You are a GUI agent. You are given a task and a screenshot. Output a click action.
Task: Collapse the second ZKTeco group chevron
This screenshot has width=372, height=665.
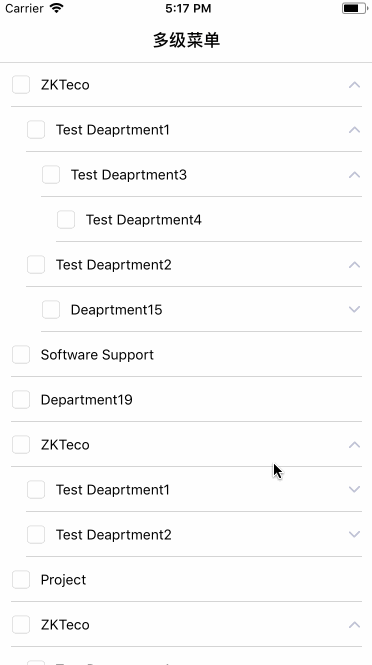coord(354,444)
